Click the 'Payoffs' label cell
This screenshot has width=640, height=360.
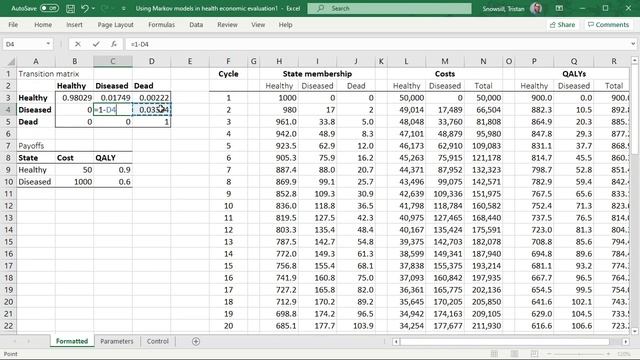click(x=36, y=146)
